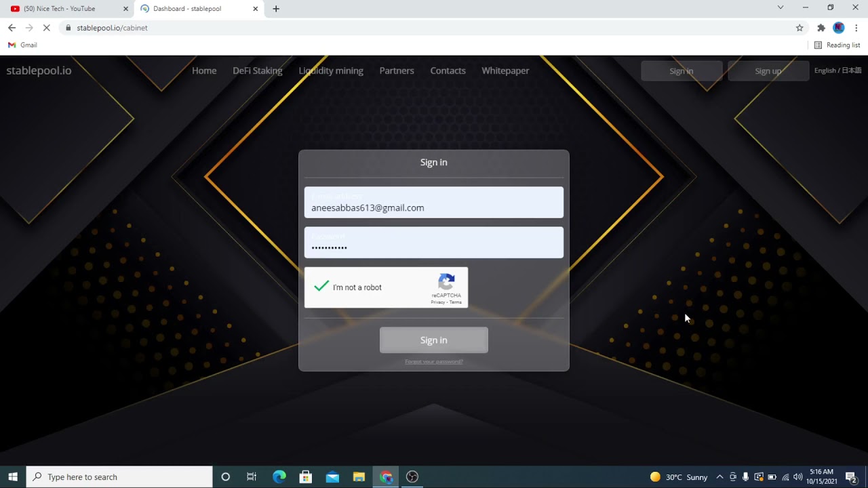
Task: Open the reCAPTCHA Privacy link
Action: (x=438, y=302)
